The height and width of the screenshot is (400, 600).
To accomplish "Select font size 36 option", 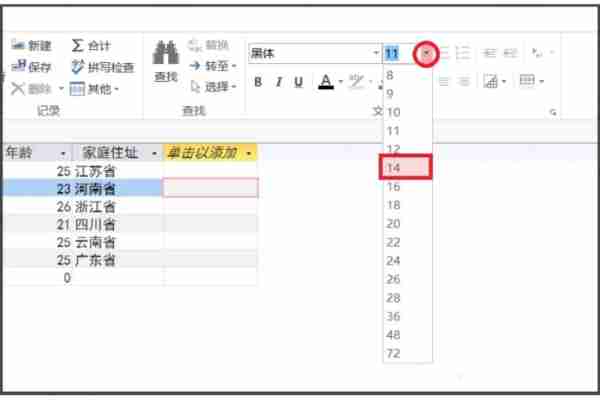I will tap(408, 317).
